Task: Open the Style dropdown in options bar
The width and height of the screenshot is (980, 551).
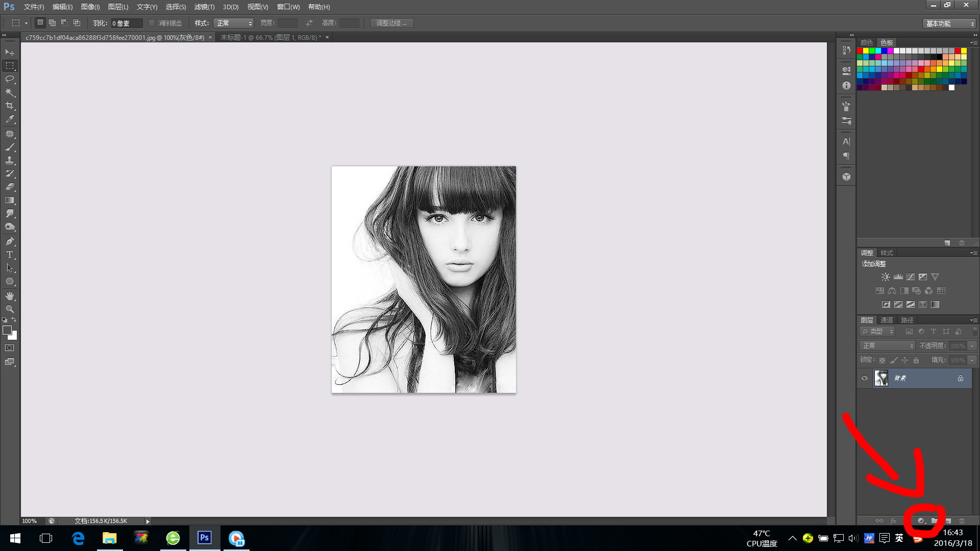Action: coord(233,23)
